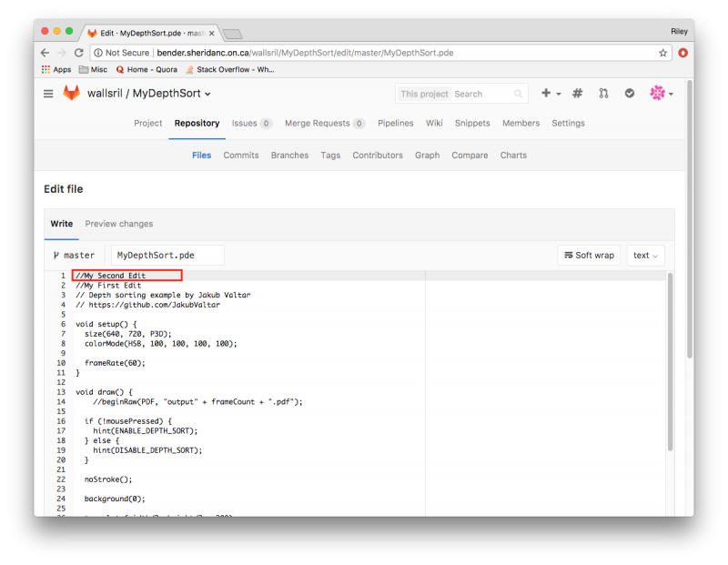View the Branches list

coord(289,155)
